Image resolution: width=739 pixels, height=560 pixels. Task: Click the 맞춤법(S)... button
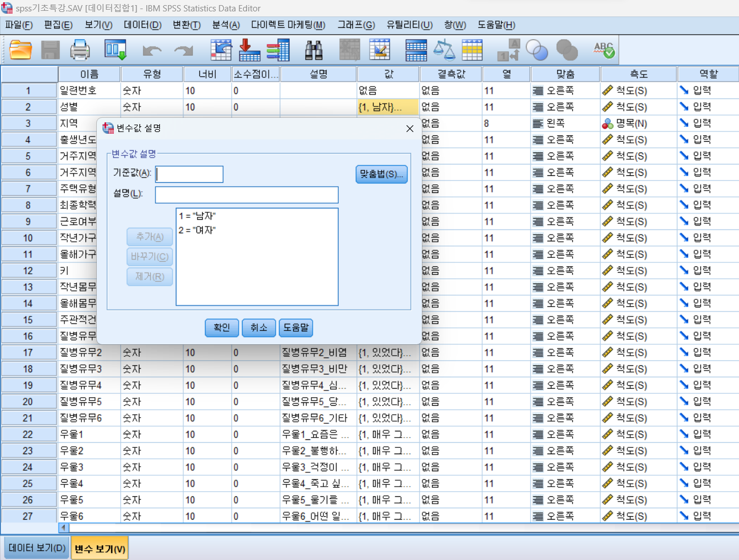point(381,174)
